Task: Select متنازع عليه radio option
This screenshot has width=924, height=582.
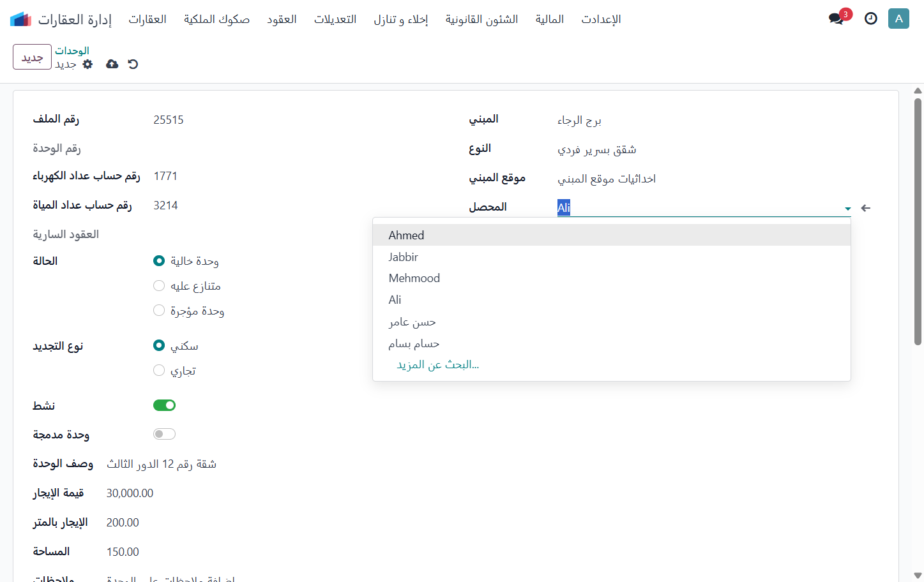Action: pyautogui.click(x=159, y=285)
